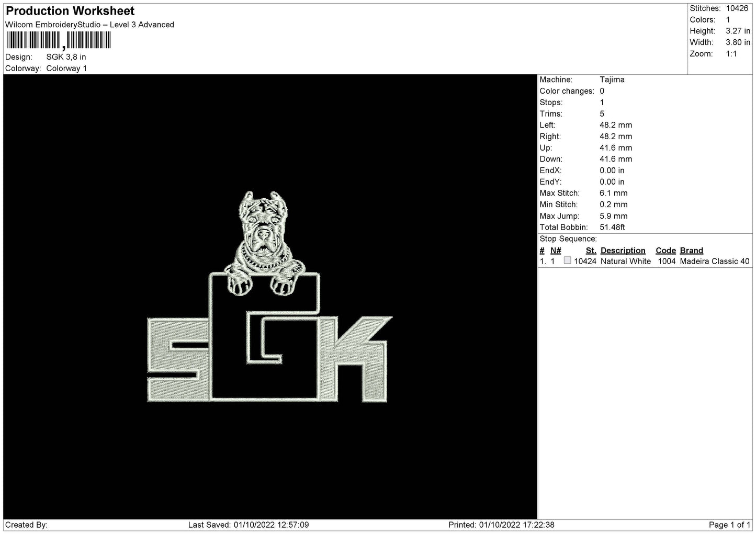Click the zoom value '1:1'

[731, 54]
